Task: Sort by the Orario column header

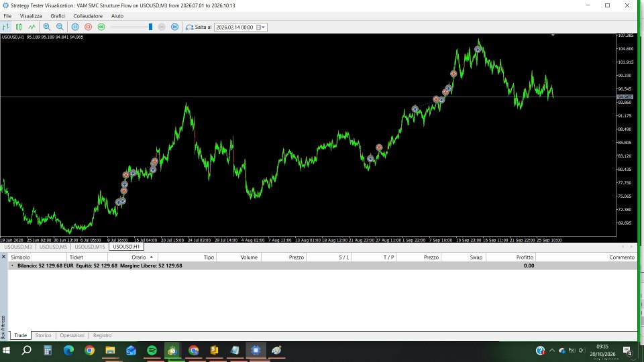Action: coord(133,257)
